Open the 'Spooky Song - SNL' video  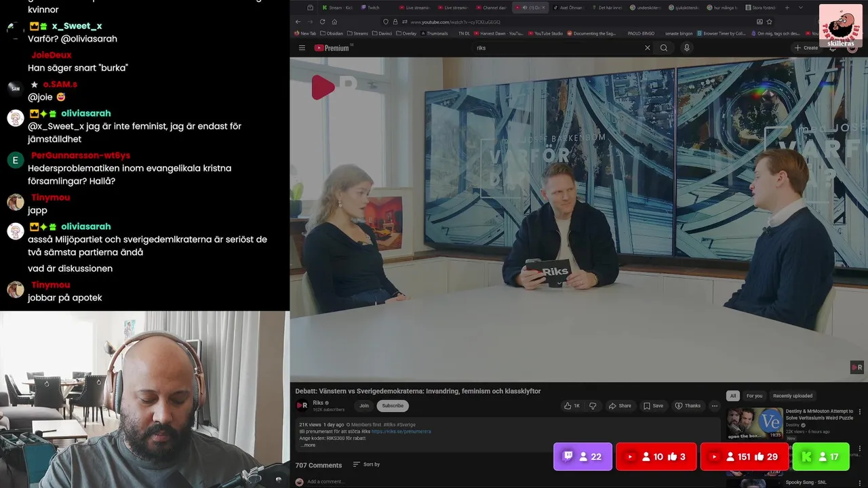(x=806, y=483)
